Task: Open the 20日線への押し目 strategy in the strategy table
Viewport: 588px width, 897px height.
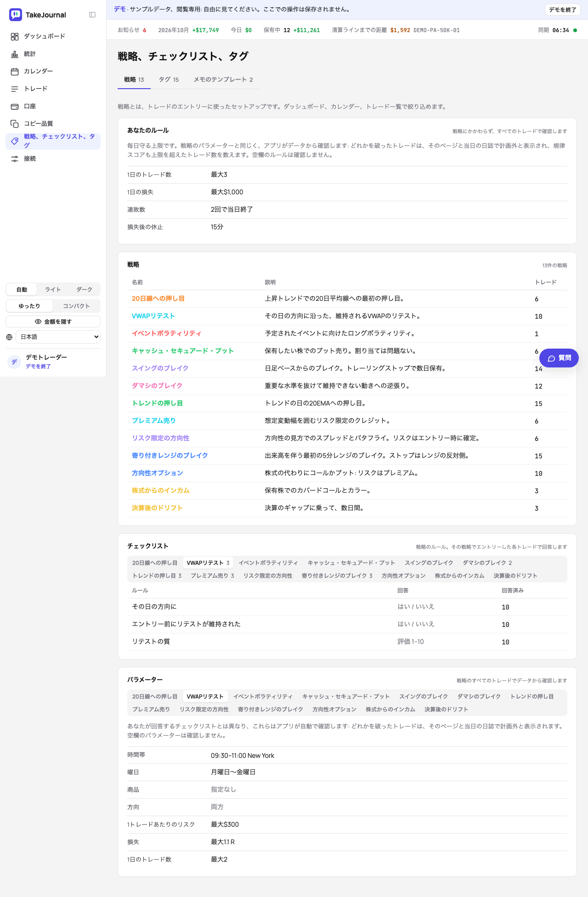Action: click(x=158, y=299)
